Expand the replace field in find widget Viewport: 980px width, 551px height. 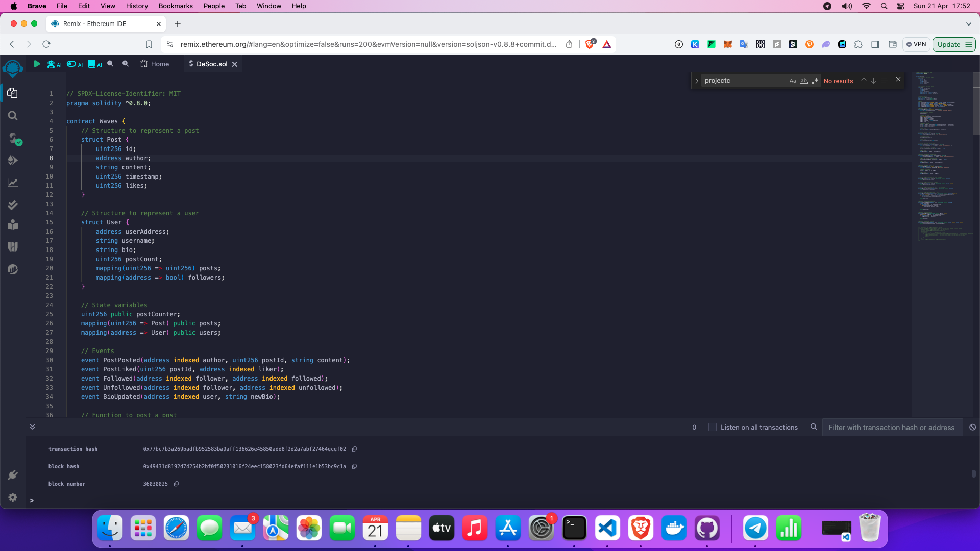tap(696, 81)
